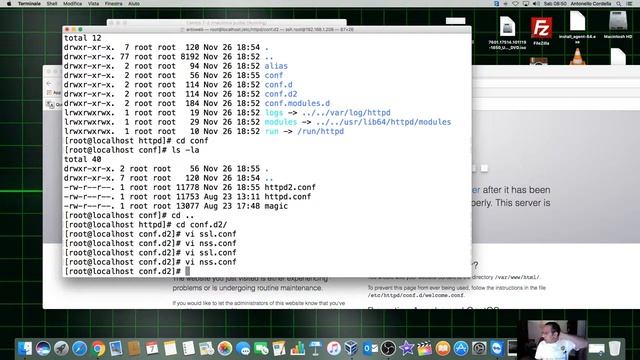The image size is (640, 360).
Task: Open Numbers chart icon in Dock
Action: [x=298, y=348]
